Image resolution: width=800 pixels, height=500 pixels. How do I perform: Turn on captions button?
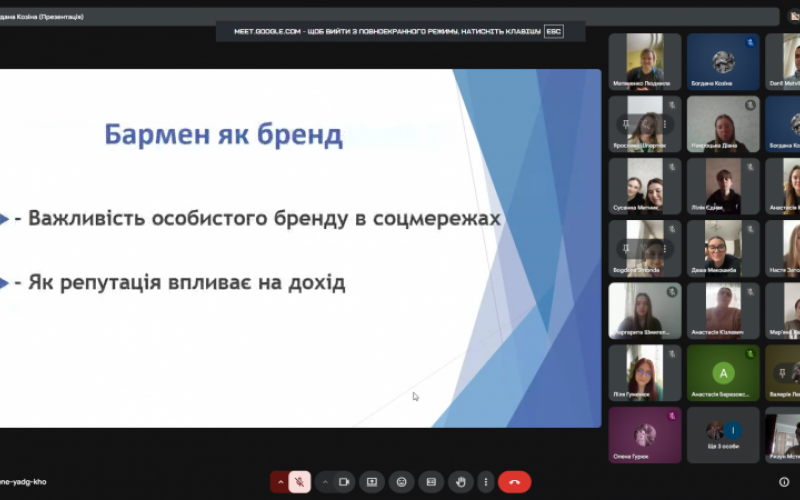(x=430, y=482)
